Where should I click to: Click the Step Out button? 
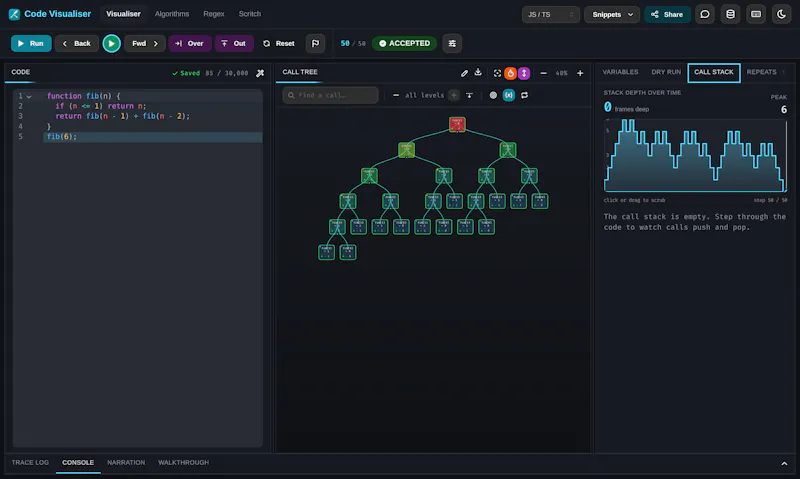pyautogui.click(x=234, y=43)
